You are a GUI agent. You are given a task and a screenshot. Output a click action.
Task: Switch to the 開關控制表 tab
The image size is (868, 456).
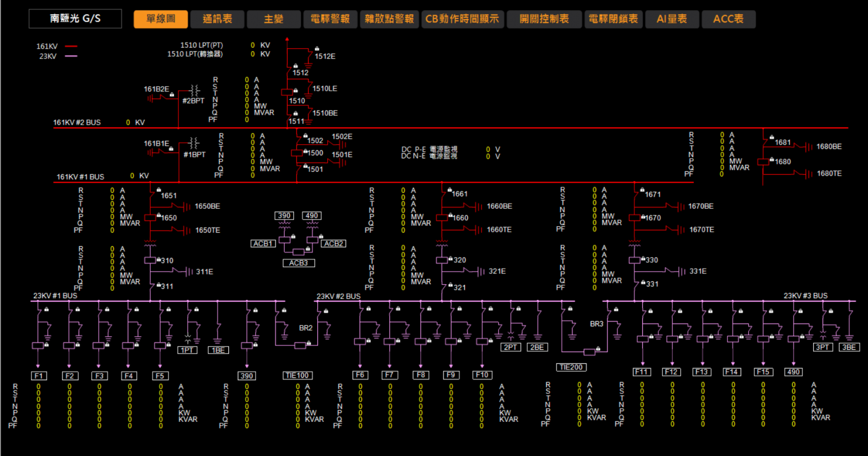click(544, 19)
